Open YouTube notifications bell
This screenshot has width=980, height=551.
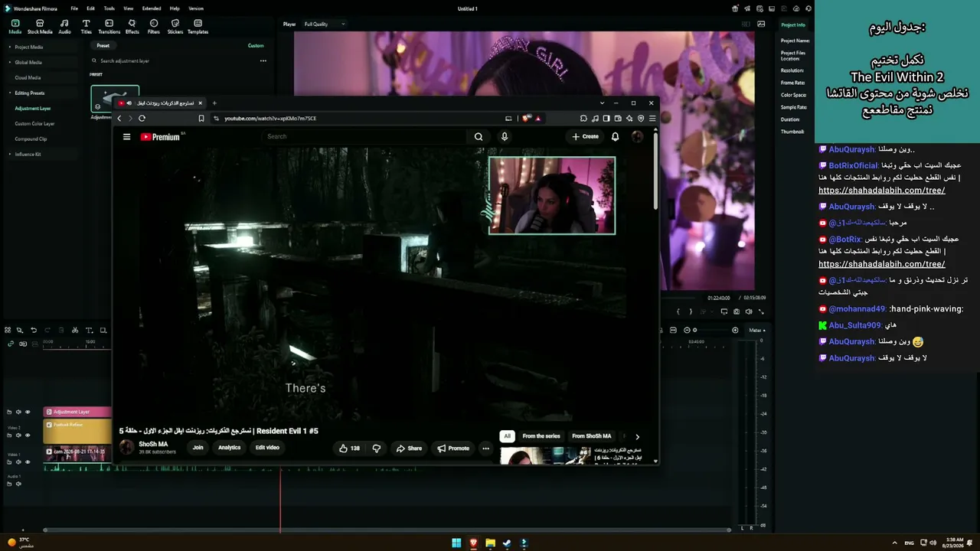(615, 136)
